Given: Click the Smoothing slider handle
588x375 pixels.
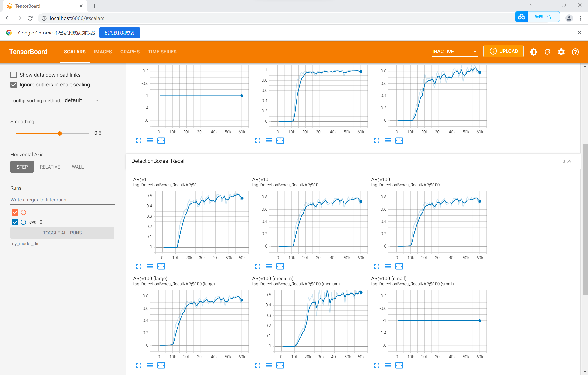Looking at the screenshot, I should pyautogui.click(x=59, y=134).
